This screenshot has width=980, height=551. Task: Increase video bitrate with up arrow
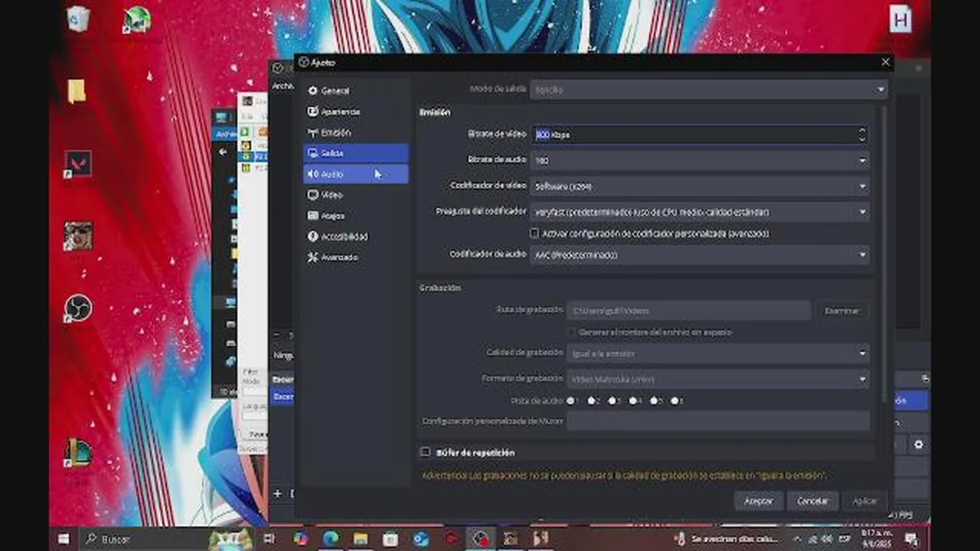pyautogui.click(x=862, y=130)
